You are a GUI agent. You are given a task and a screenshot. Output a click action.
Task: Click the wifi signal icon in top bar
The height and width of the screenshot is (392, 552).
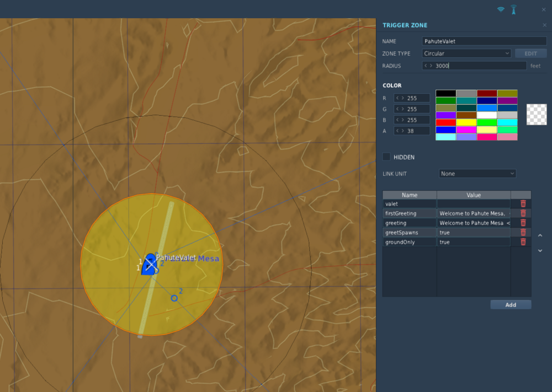[501, 9]
